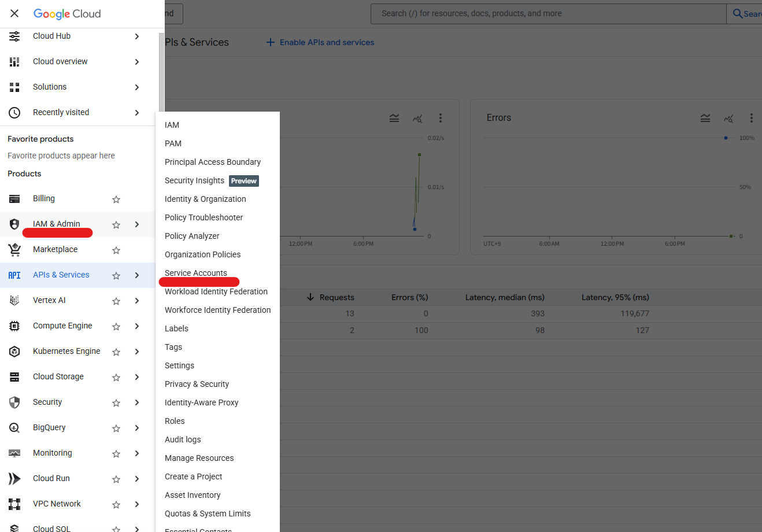Open Principal Access Boundary submenu item

(213, 162)
